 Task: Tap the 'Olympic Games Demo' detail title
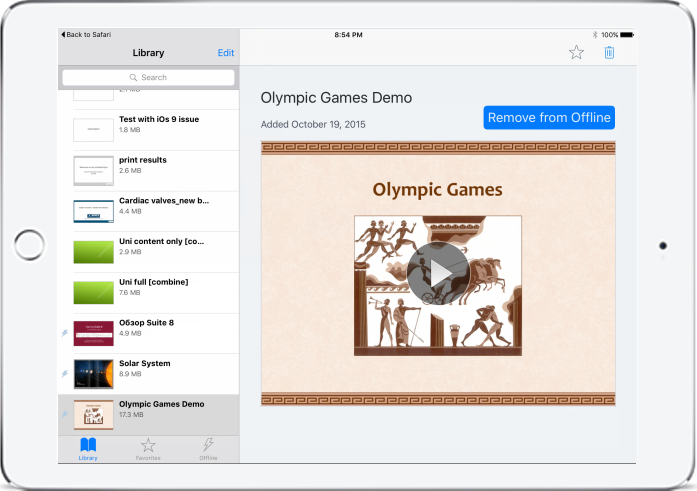pos(336,98)
